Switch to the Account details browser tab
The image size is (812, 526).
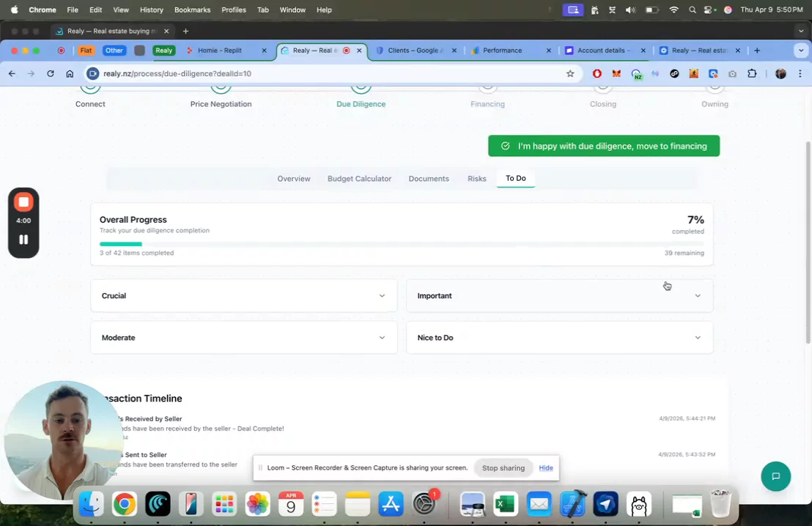tap(605, 51)
